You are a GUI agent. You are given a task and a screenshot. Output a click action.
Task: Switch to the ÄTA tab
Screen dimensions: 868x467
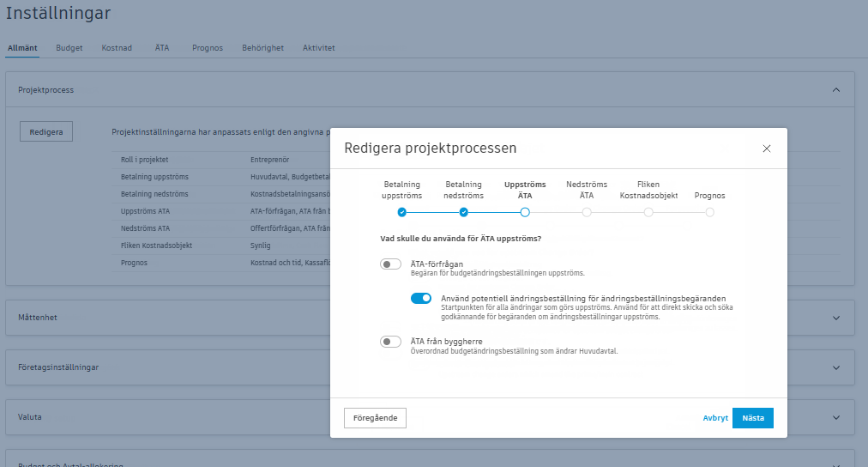coord(162,47)
